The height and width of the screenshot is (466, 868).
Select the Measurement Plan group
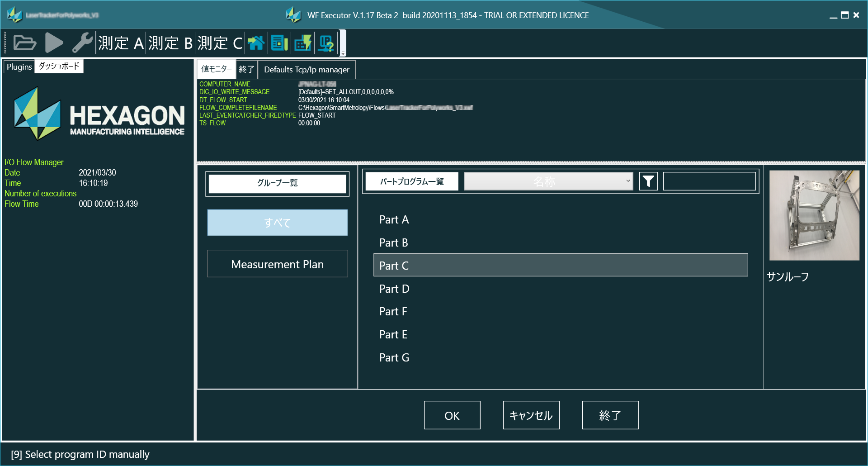tap(277, 264)
